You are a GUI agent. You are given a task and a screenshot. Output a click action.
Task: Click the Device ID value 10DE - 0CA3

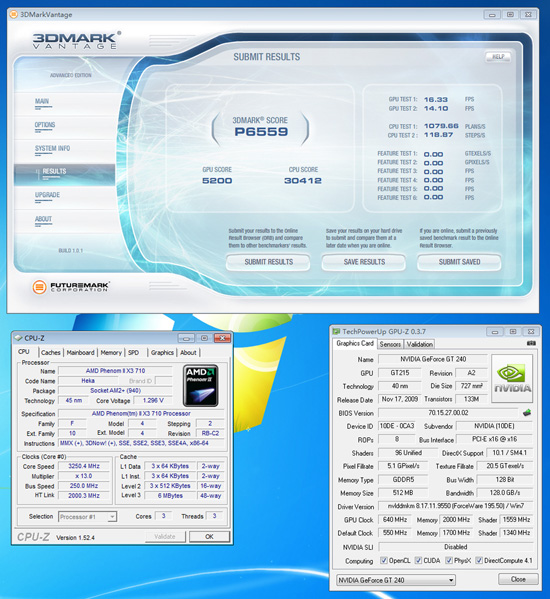pyautogui.click(x=397, y=426)
